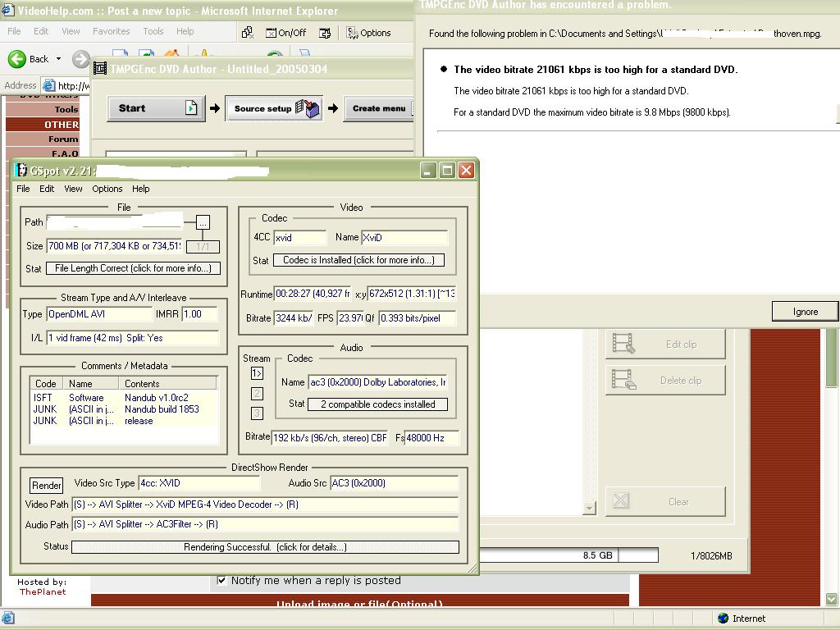Click the Internet zone globe icon in status bar
The width and height of the screenshot is (840, 630).
coord(723,619)
